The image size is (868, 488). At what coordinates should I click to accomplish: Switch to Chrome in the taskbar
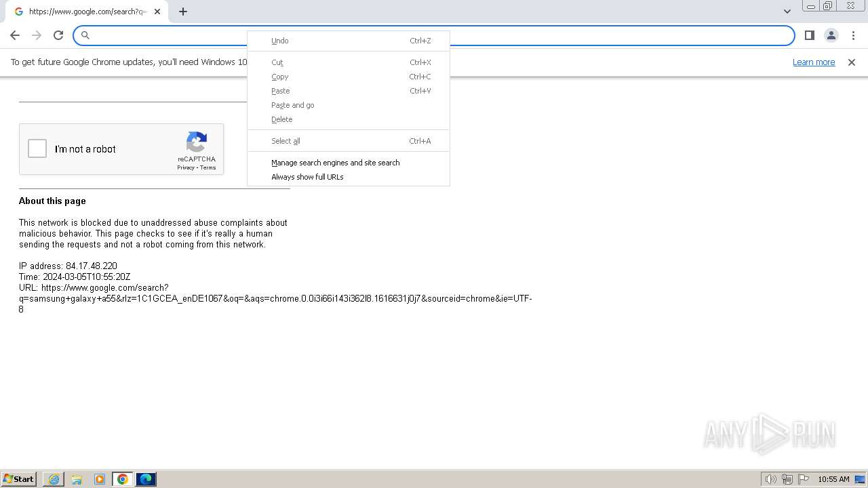click(123, 479)
